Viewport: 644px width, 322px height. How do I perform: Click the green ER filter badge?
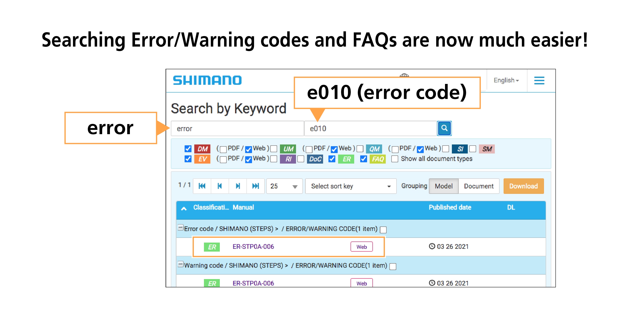(x=346, y=159)
